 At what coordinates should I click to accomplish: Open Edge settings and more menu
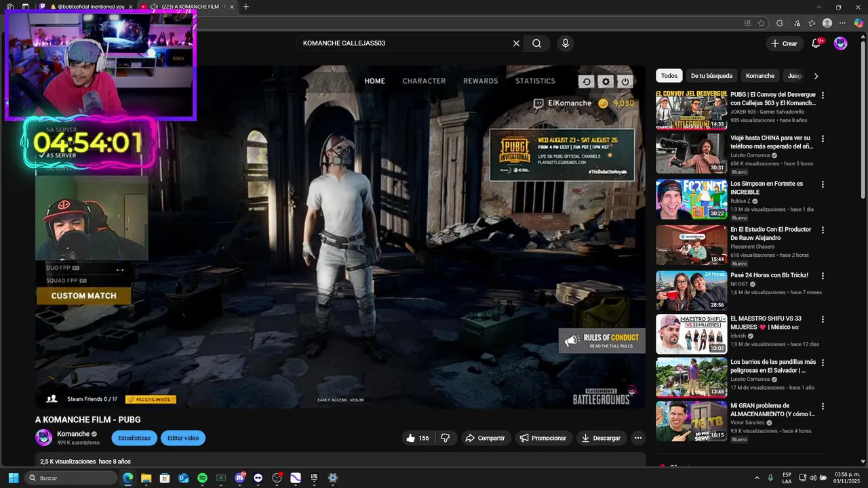click(x=843, y=23)
